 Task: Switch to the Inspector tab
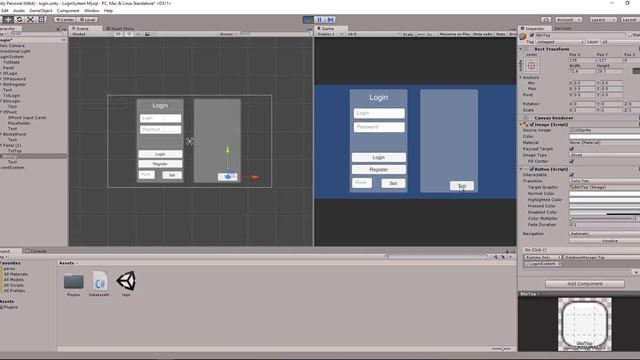(534, 29)
